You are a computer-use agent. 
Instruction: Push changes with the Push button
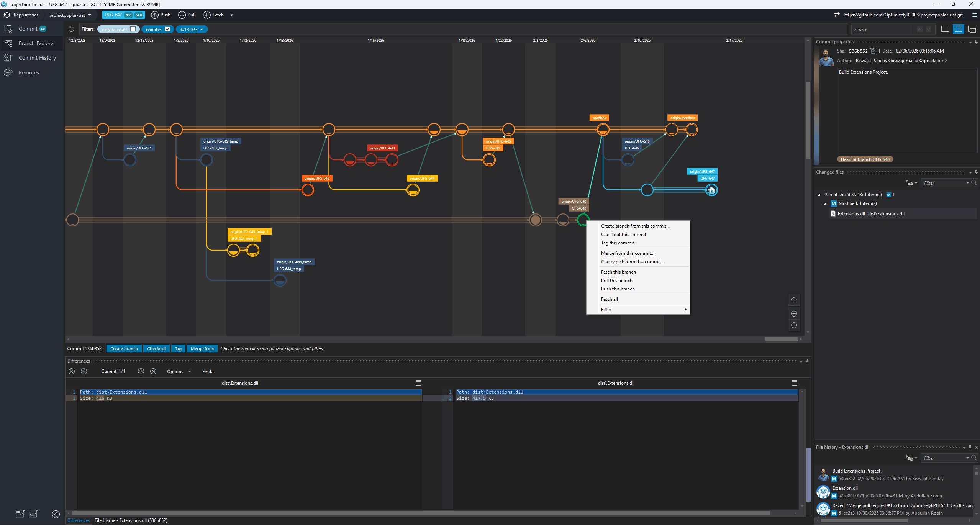tap(161, 15)
